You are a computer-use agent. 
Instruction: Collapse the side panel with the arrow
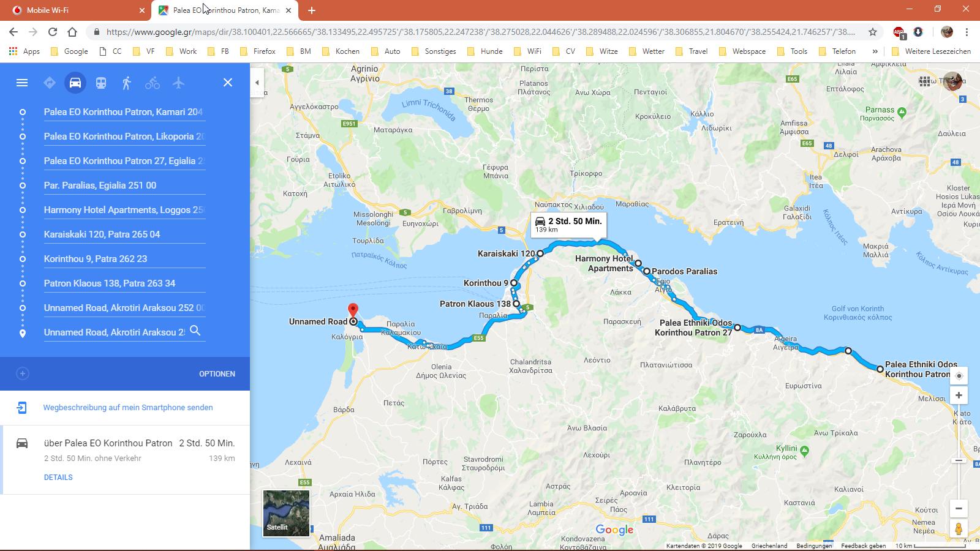(257, 83)
